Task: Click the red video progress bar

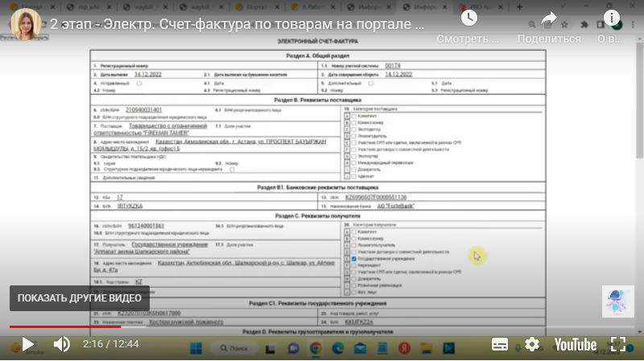Action: (x=64, y=327)
